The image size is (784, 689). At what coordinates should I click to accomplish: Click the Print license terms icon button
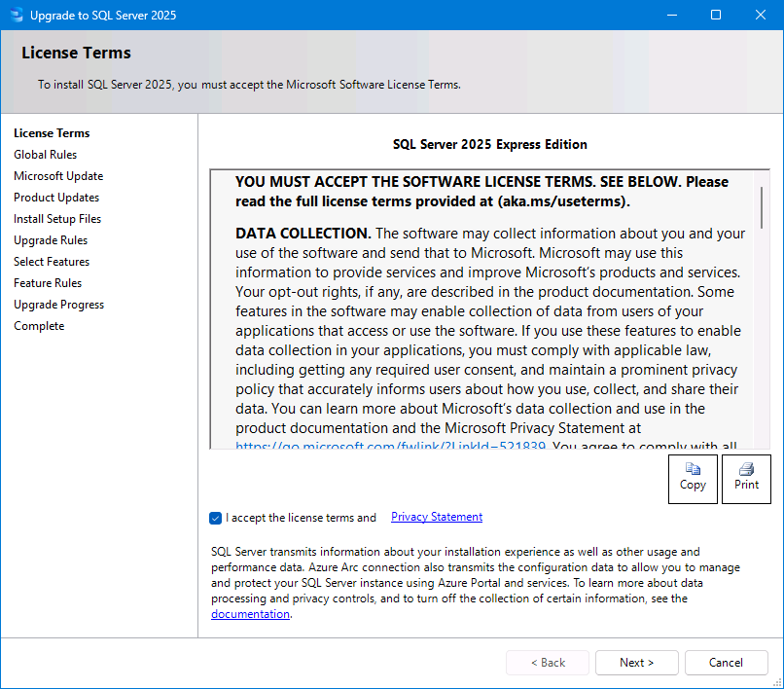point(746,479)
